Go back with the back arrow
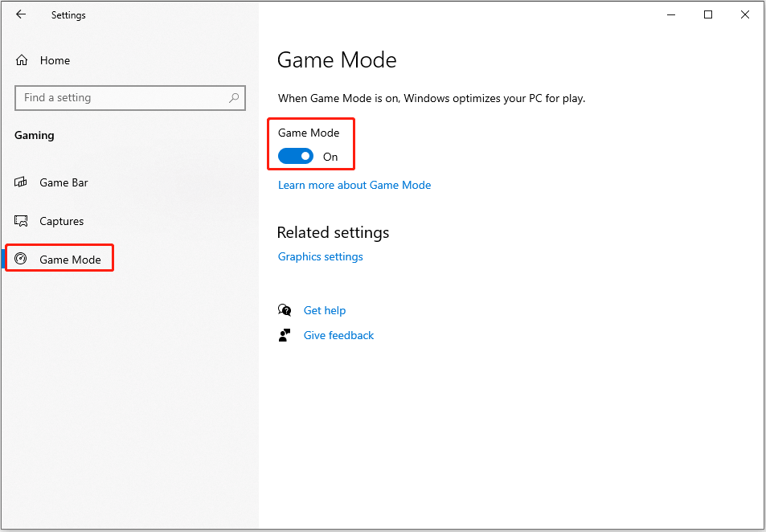766x532 pixels. coord(21,14)
